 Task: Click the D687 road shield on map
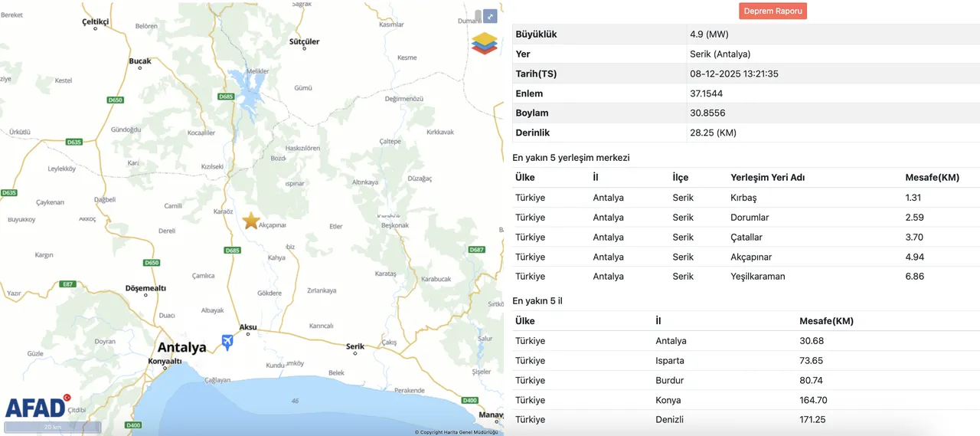coord(477,250)
